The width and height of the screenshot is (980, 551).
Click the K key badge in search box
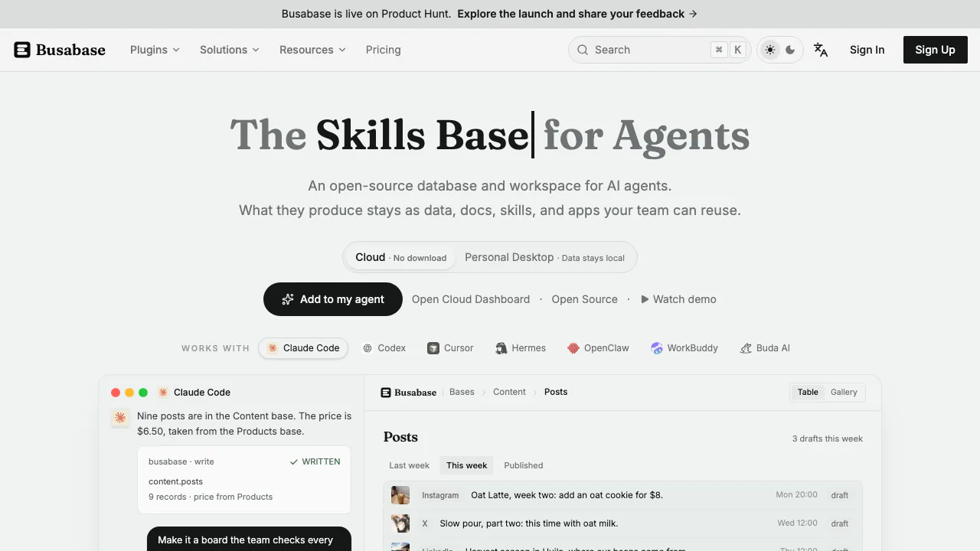pyautogui.click(x=738, y=50)
